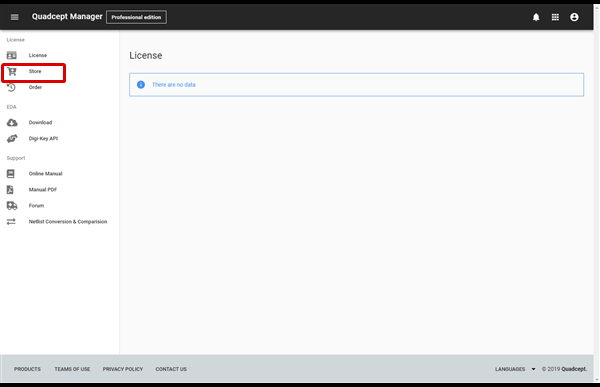600x387 pixels.
Task: Open the user account icon
Action: [x=574, y=17]
